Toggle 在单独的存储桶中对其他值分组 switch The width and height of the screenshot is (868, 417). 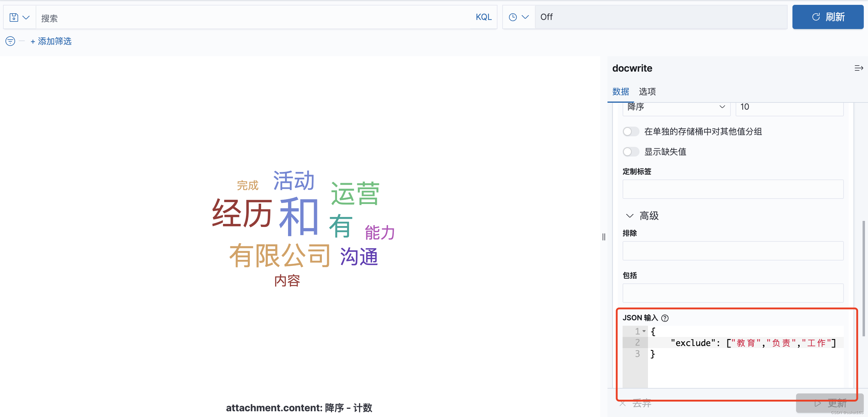pos(630,131)
